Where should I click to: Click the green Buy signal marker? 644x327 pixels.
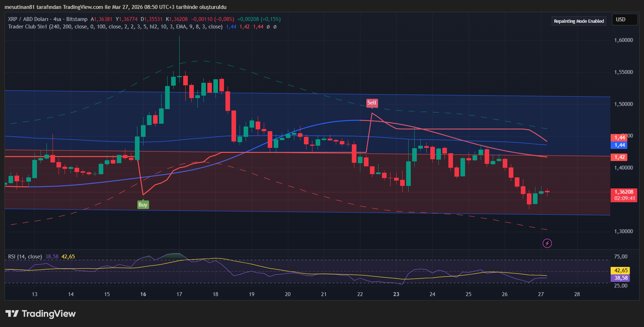143,205
